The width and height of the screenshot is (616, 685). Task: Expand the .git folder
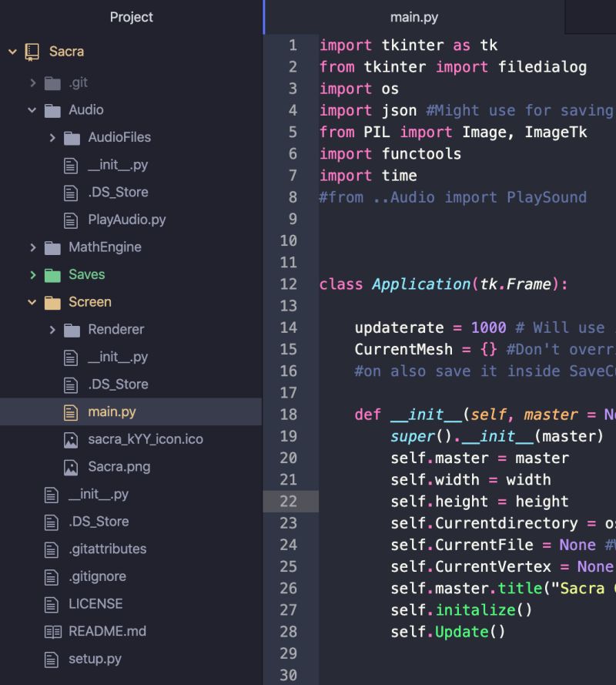(32, 82)
